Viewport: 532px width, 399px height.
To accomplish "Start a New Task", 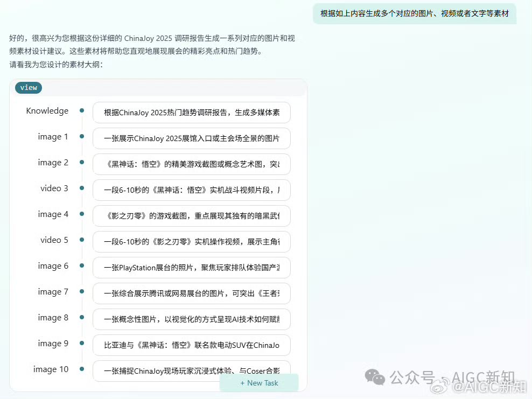I will tap(259, 383).
